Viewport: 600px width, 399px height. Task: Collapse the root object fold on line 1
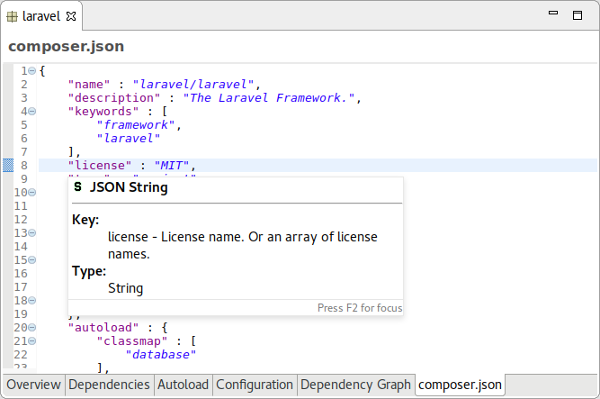pos(32,71)
